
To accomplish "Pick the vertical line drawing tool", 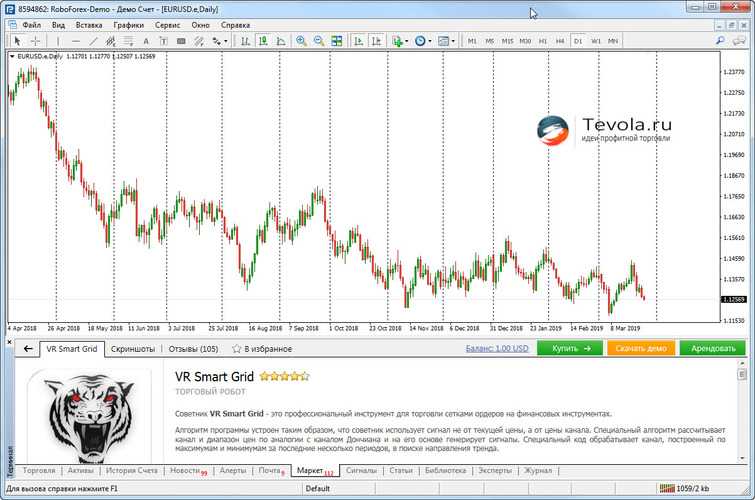I will click(x=58, y=41).
